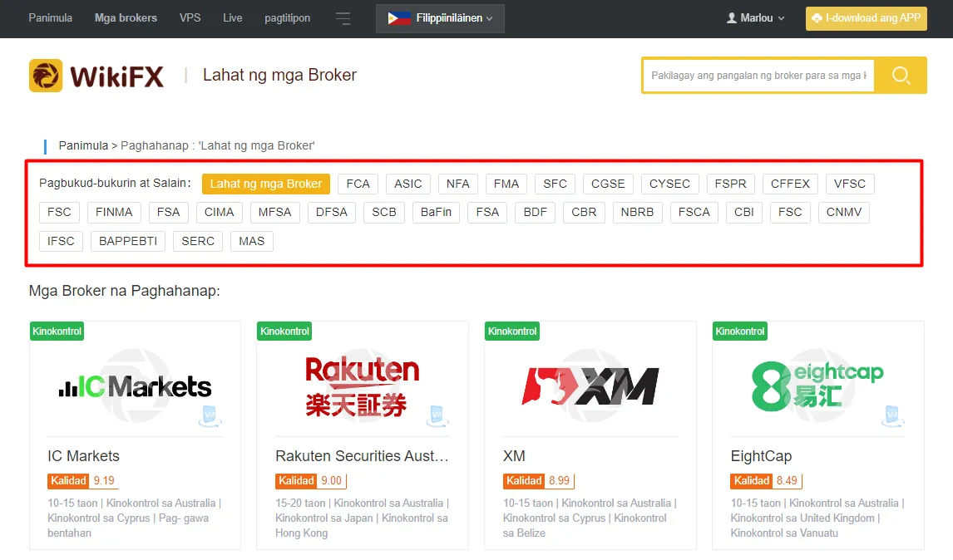Open the Live menu item
Image resolution: width=953 pixels, height=560 pixels.
tap(232, 17)
